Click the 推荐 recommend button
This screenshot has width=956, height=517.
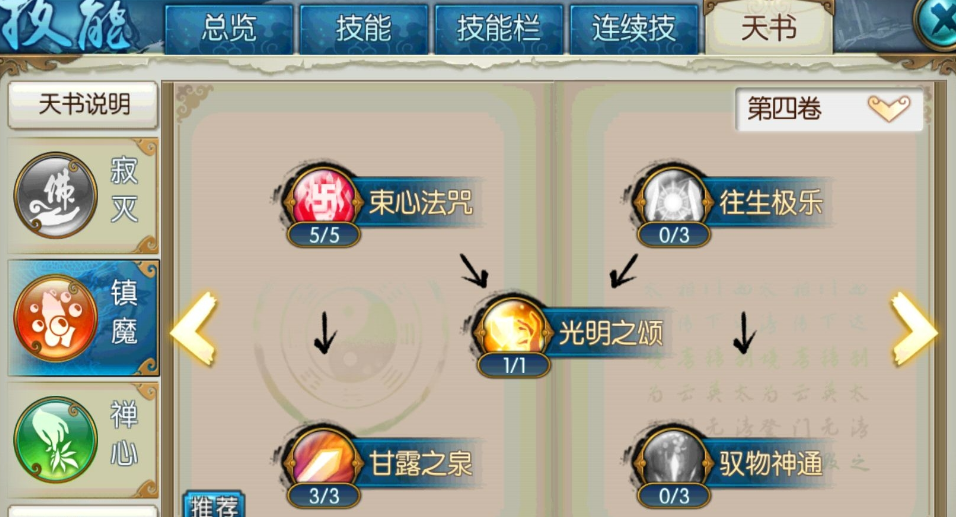(213, 505)
